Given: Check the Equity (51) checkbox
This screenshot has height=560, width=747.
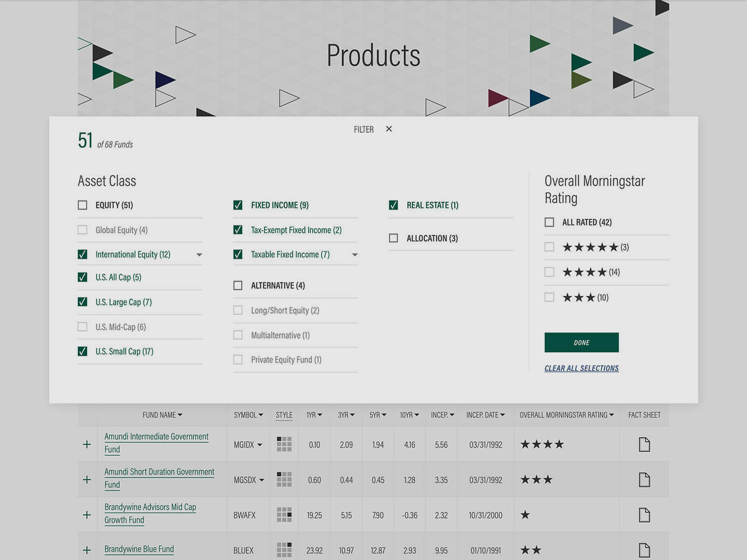Looking at the screenshot, I should [x=82, y=205].
